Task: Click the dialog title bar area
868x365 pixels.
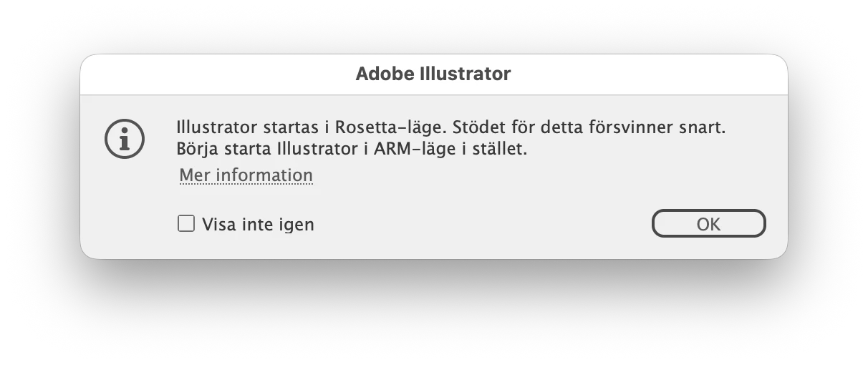Action: (433, 74)
